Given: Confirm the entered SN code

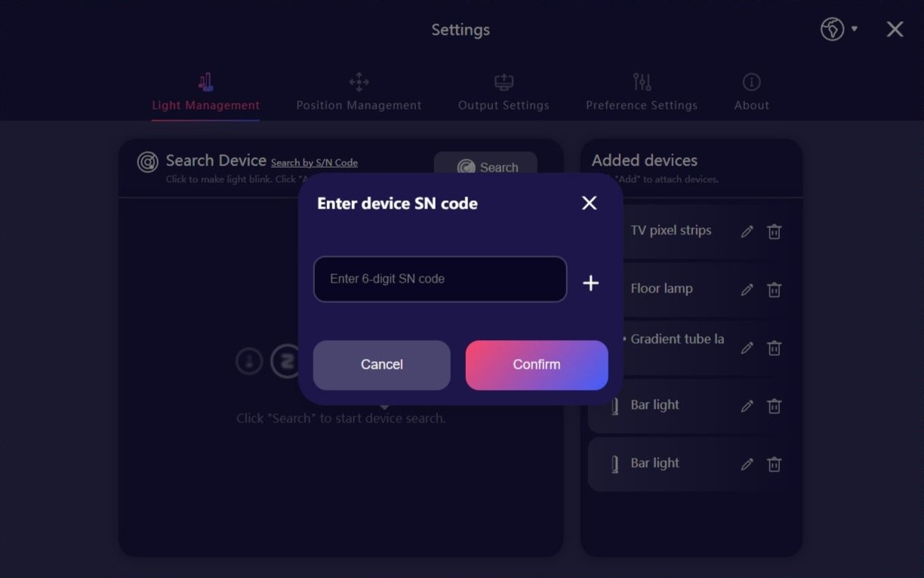Looking at the screenshot, I should pos(537,365).
